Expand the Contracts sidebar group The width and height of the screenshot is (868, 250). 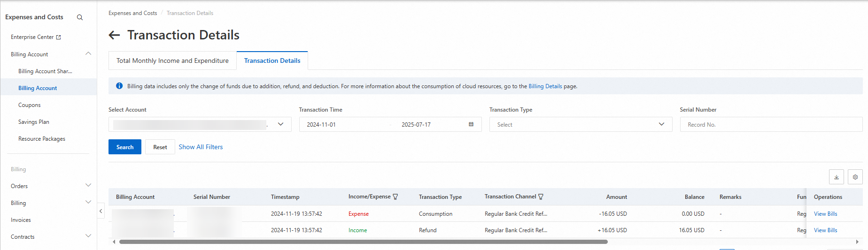(x=88, y=236)
